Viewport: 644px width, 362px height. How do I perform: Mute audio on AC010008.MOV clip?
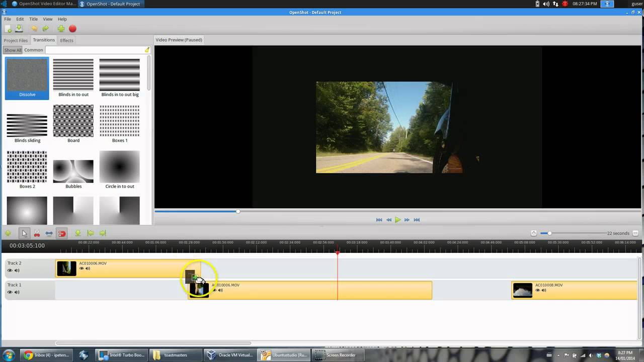[x=544, y=290]
